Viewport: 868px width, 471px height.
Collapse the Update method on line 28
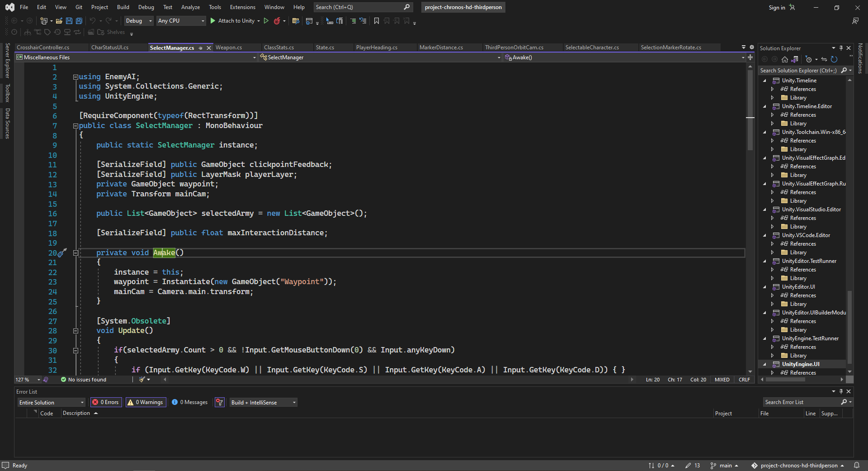click(x=75, y=331)
